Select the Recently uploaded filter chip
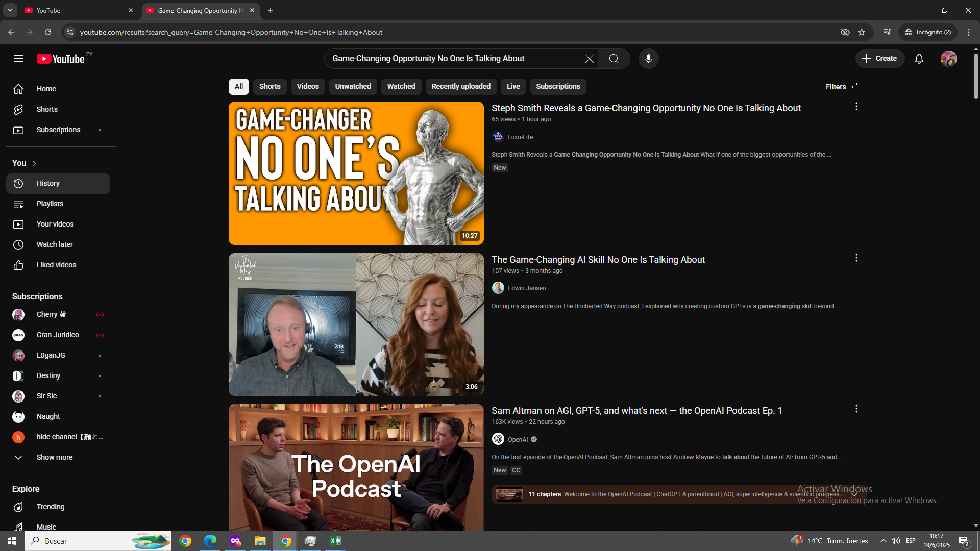Viewport: 980px width, 551px height. (x=461, y=87)
